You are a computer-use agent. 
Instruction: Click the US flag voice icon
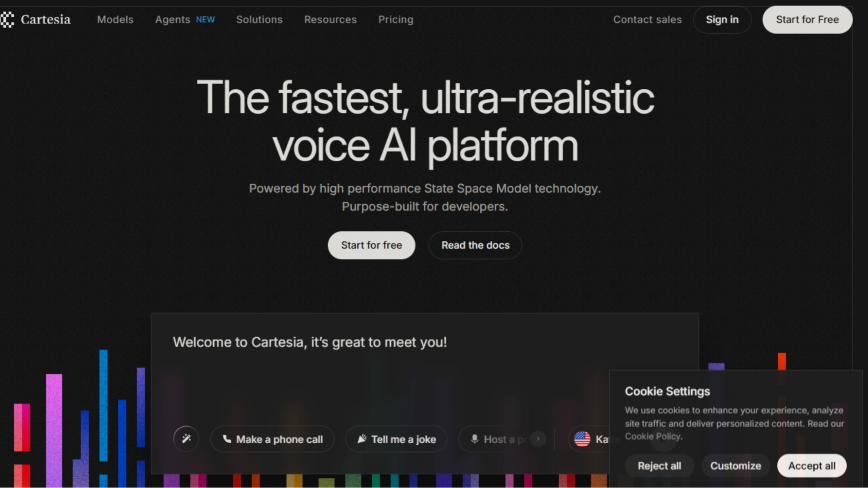582,439
